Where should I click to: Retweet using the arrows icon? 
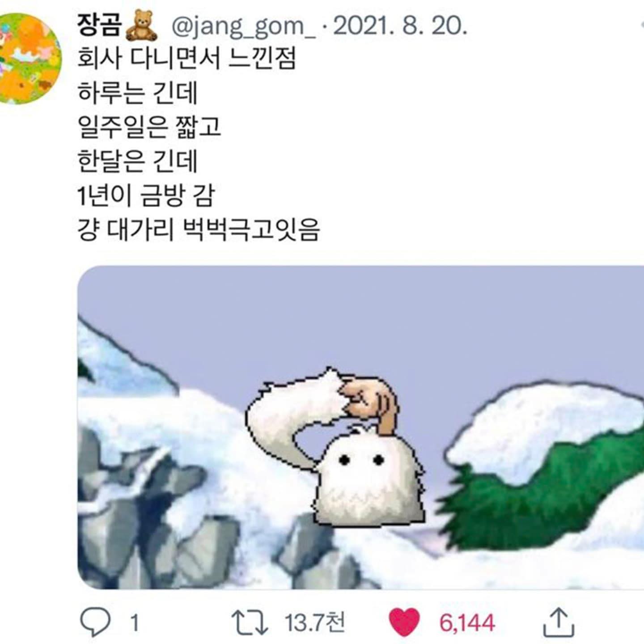[x=250, y=622]
